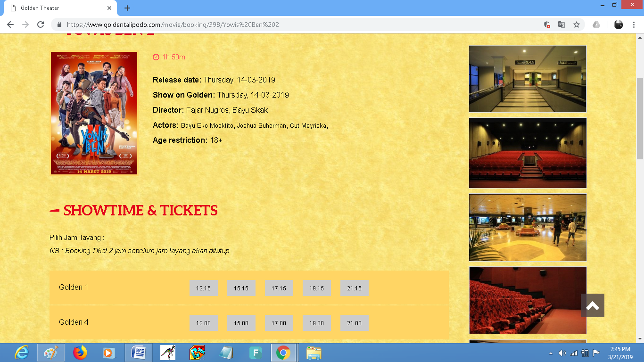Open the Action Center flag icon

click(x=596, y=353)
